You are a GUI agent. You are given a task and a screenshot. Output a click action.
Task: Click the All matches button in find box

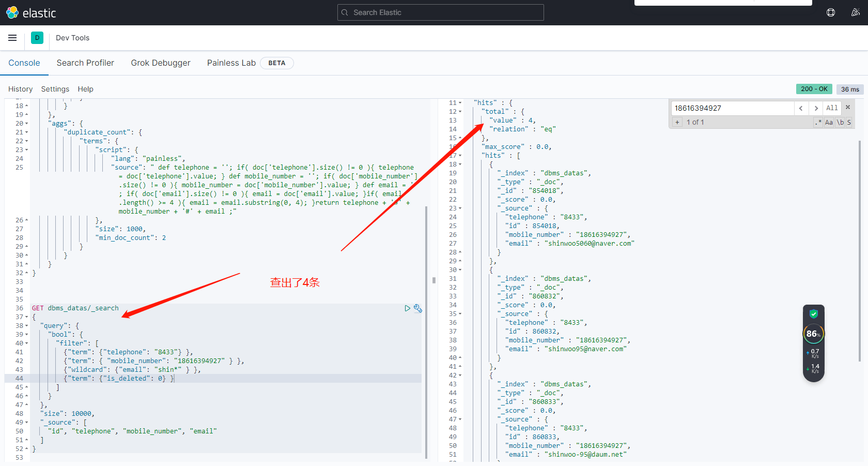[832, 108]
